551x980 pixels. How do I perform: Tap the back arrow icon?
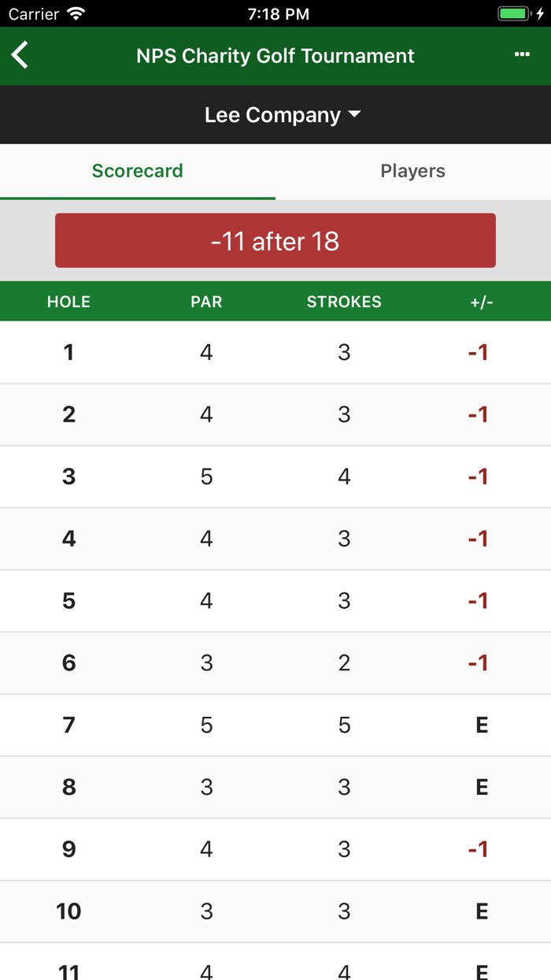(x=20, y=56)
